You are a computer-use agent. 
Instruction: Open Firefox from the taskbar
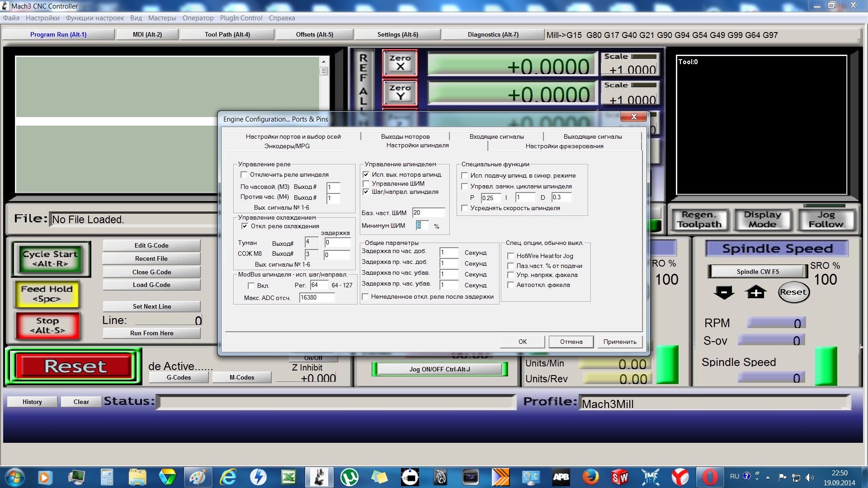590,477
